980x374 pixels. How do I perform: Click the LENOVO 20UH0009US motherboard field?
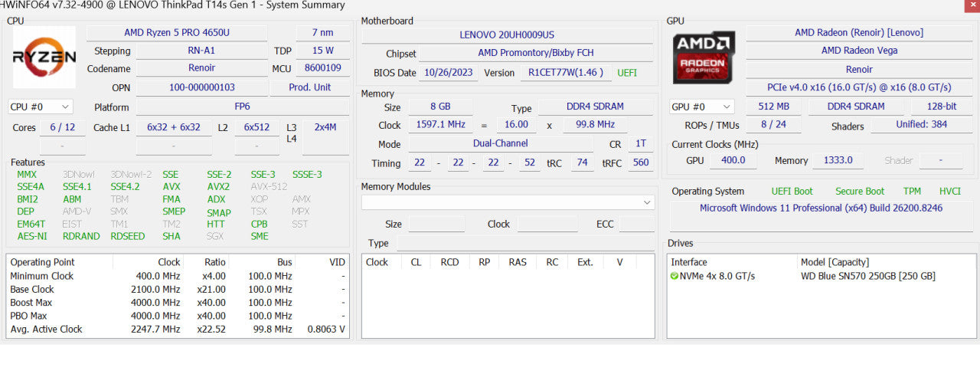507,34
